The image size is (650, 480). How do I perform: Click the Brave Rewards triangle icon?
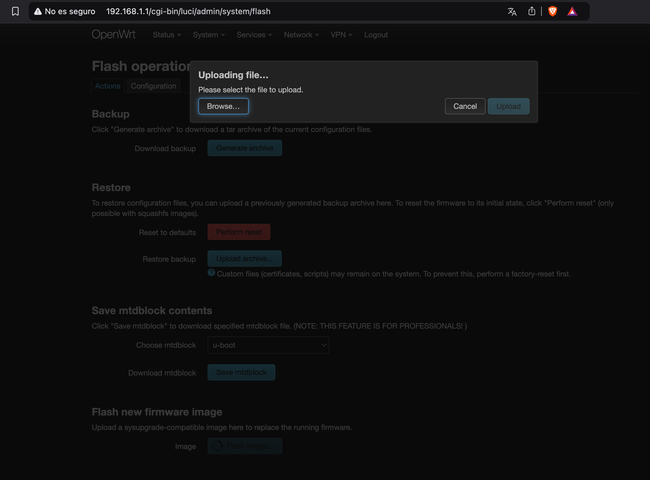[x=572, y=11]
